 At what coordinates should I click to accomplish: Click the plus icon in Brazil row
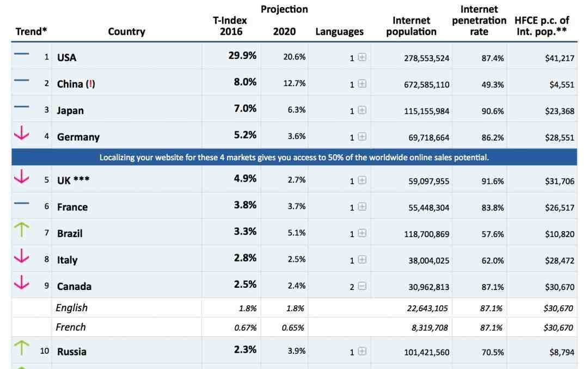(x=362, y=233)
